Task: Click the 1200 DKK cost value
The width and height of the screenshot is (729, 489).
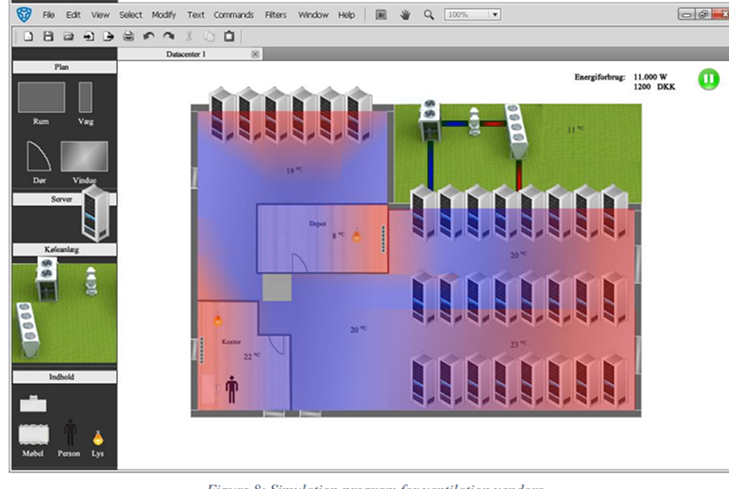Action: (x=654, y=87)
